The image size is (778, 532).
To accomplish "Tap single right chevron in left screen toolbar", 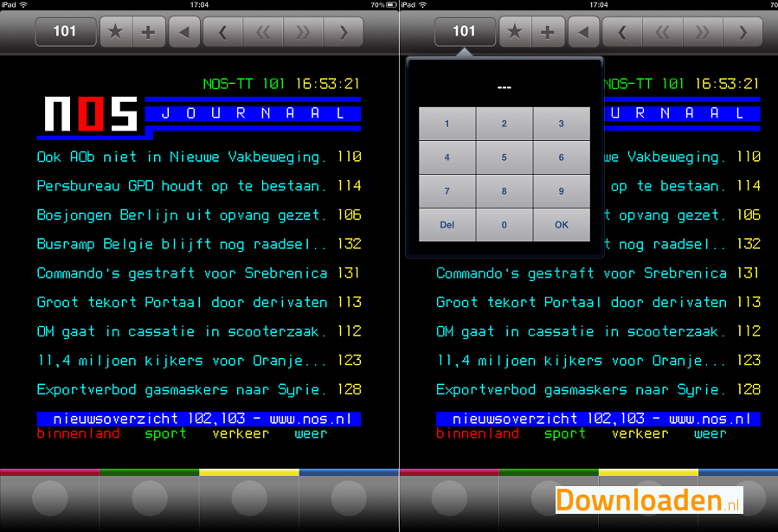I will [343, 32].
